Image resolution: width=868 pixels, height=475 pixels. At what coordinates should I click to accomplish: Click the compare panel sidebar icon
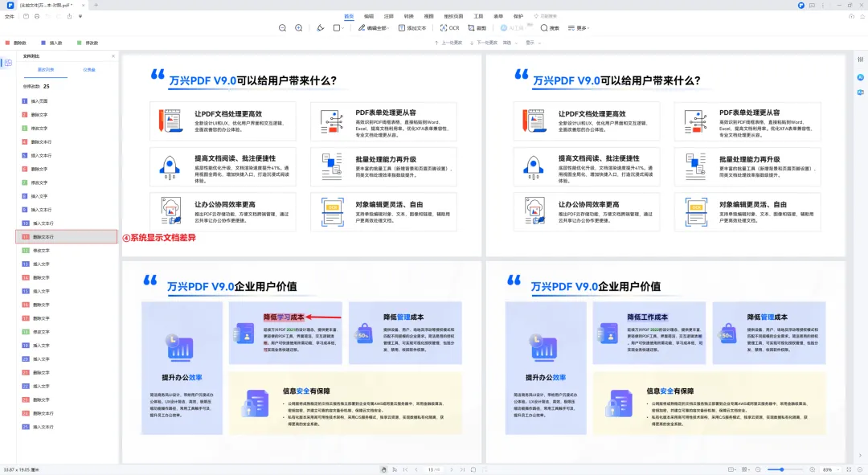(8, 63)
